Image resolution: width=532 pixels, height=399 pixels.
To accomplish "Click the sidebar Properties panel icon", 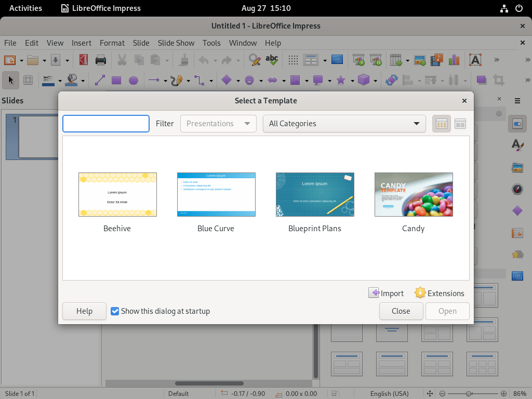I will [517, 124].
